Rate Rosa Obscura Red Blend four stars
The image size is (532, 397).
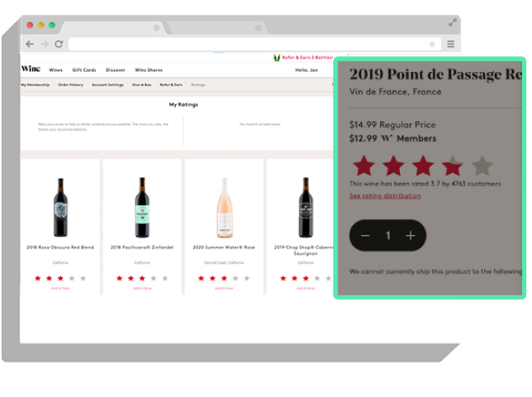(x=72, y=279)
